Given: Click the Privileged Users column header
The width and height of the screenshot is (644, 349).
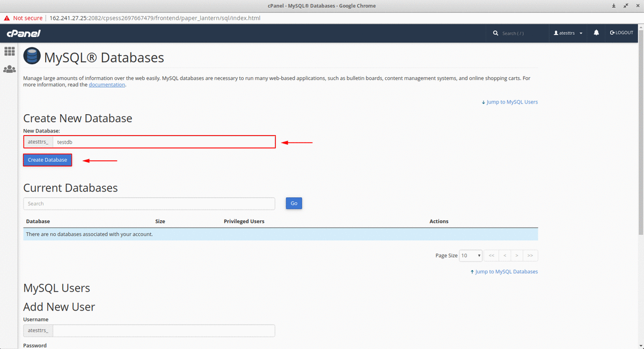Looking at the screenshot, I should (244, 221).
